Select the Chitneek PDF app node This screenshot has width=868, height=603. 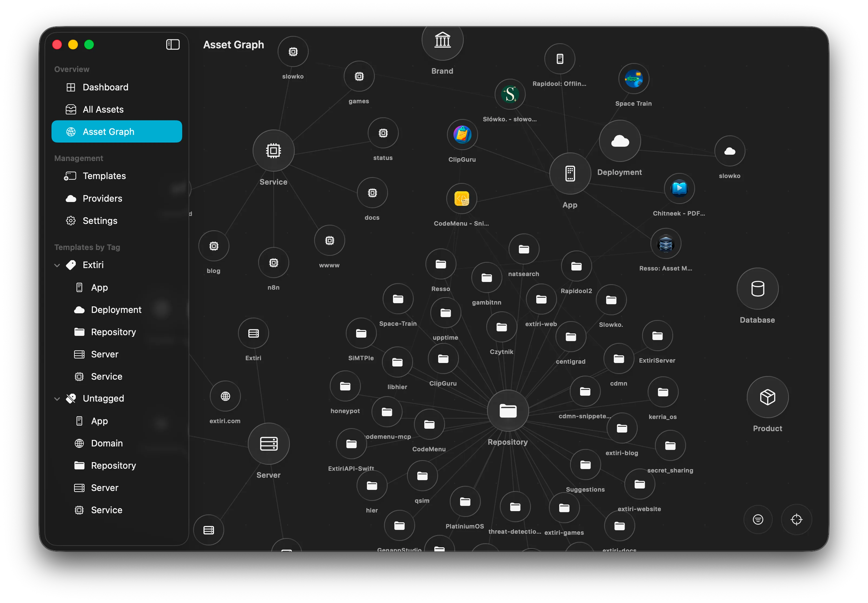(x=679, y=189)
